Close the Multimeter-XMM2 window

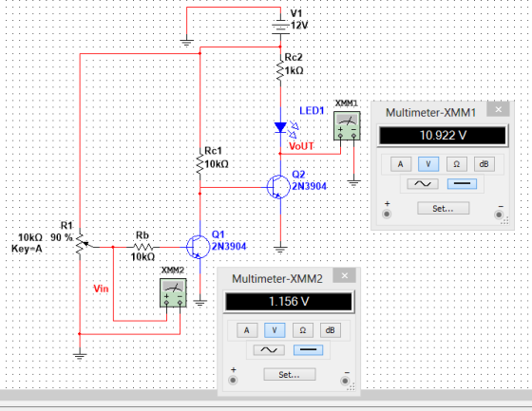[x=344, y=275]
